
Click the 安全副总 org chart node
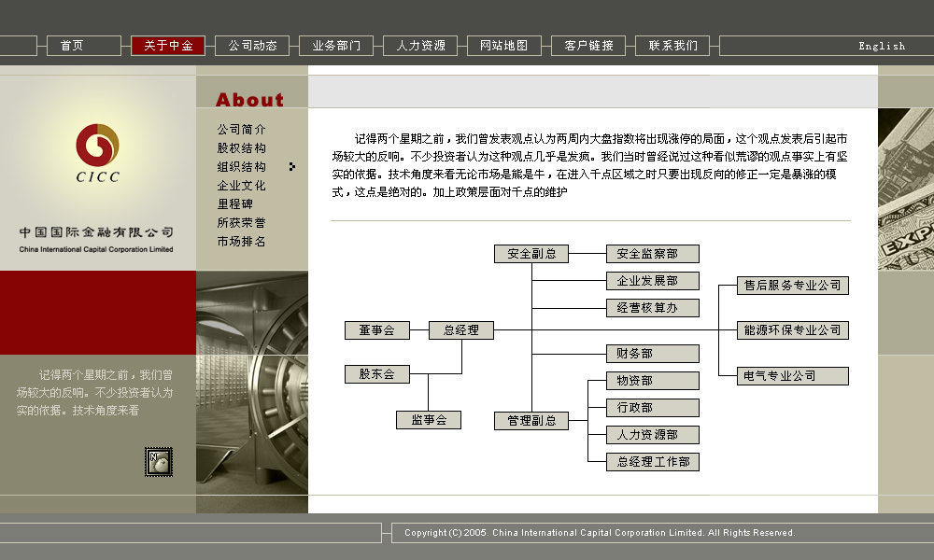click(x=531, y=254)
